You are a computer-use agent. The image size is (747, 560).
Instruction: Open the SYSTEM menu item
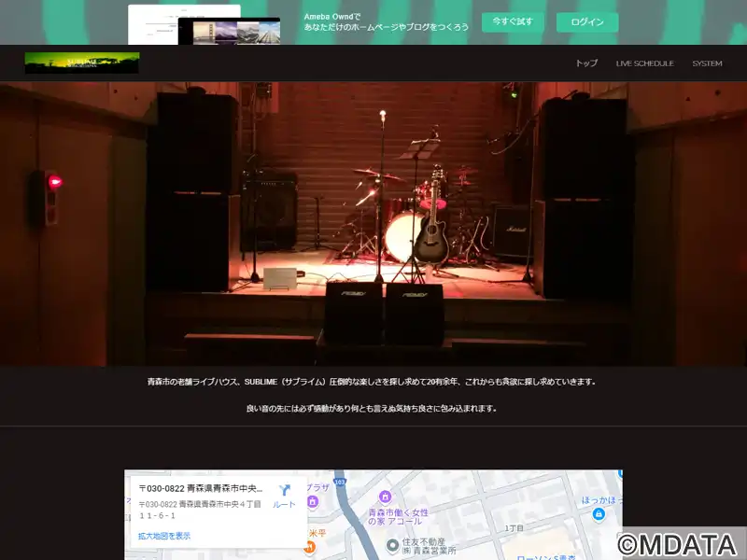tap(707, 63)
